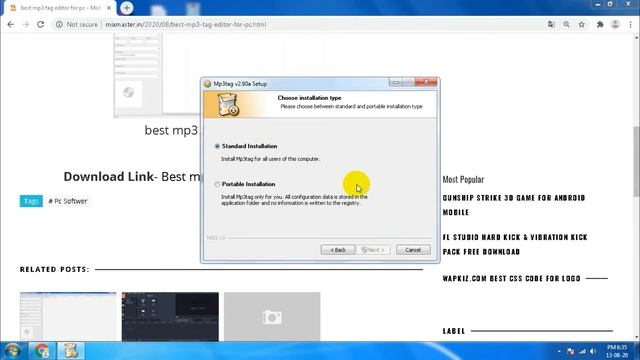The width and height of the screenshot is (640, 360).
Task: Open Gunship Strike 3D Game popular post
Action: pyautogui.click(x=514, y=205)
